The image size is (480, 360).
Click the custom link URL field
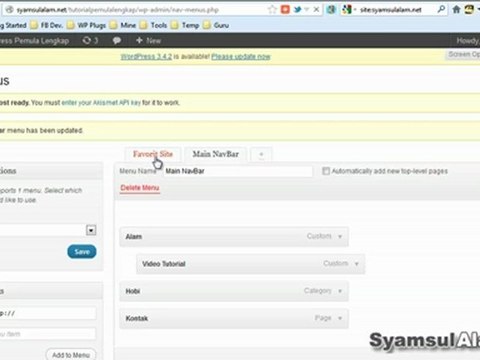click(48, 313)
